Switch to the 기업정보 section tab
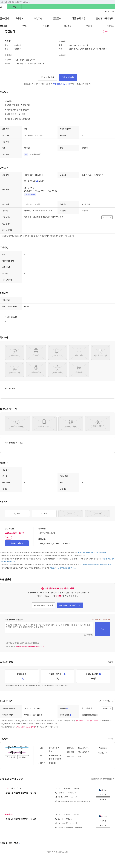Viewport: 115px width, 868px height. pyautogui.click(x=110, y=26)
